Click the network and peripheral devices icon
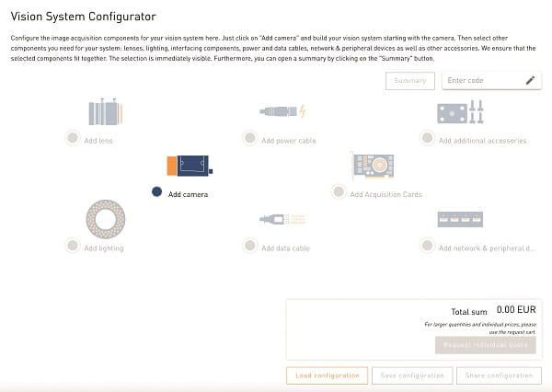The height and width of the screenshot is (392, 552). 460,219
